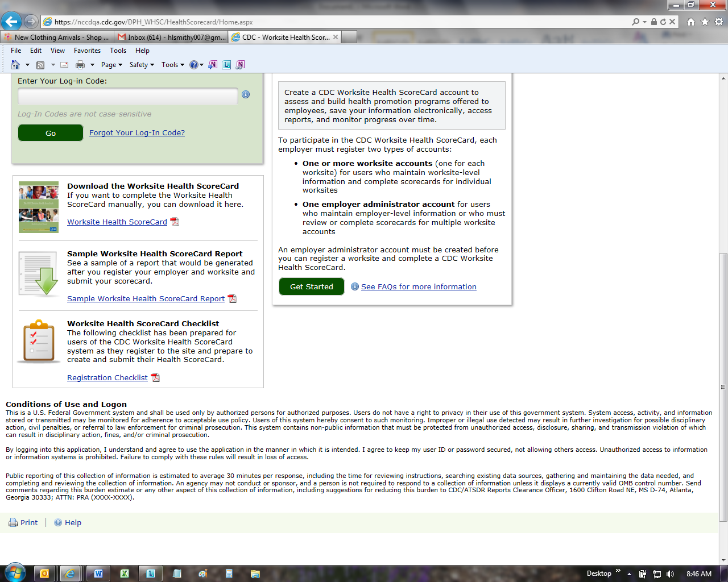Open the Sample Worksite Health ScoreCard Report link

pyautogui.click(x=146, y=299)
